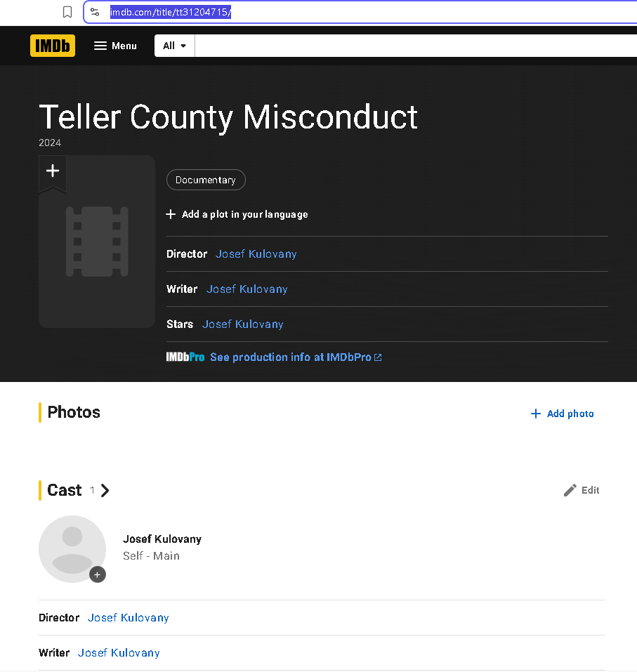Viewport: 637px width, 672px height.
Task: Click the Add photo plus icon
Action: pos(536,414)
